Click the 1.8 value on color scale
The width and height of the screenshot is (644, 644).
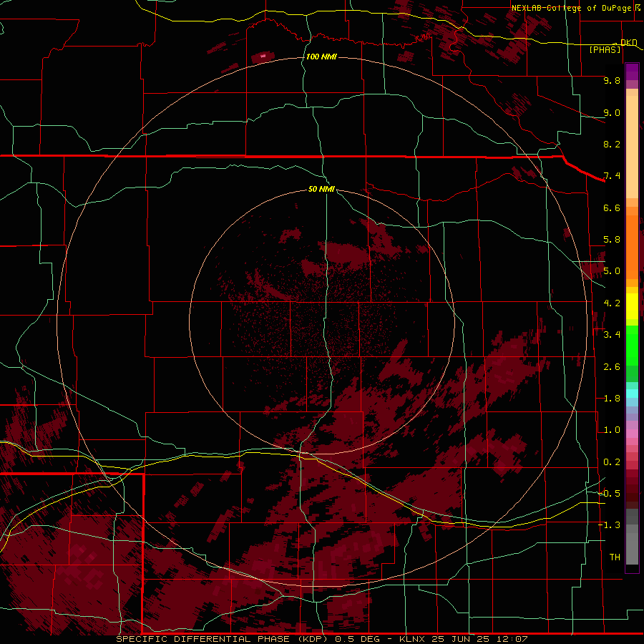pos(612,399)
